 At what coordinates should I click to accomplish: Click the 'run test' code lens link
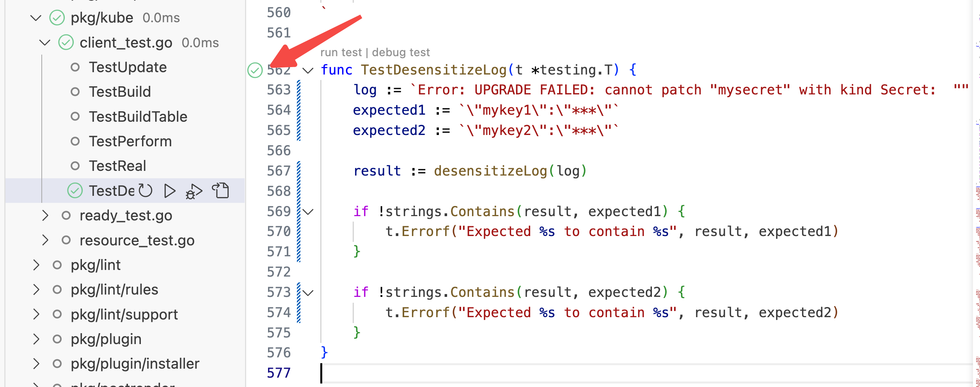click(341, 52)
